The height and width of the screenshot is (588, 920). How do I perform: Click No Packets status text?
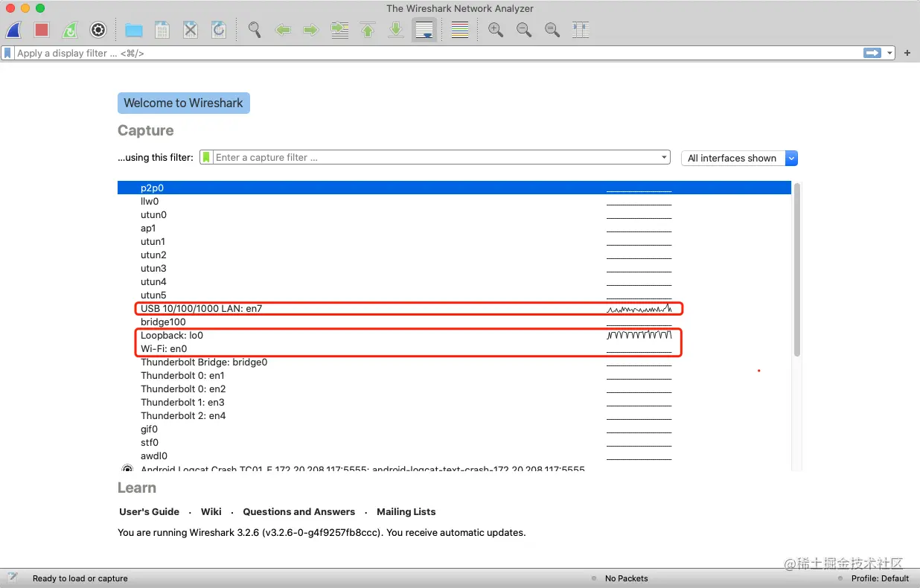(627, 578)
